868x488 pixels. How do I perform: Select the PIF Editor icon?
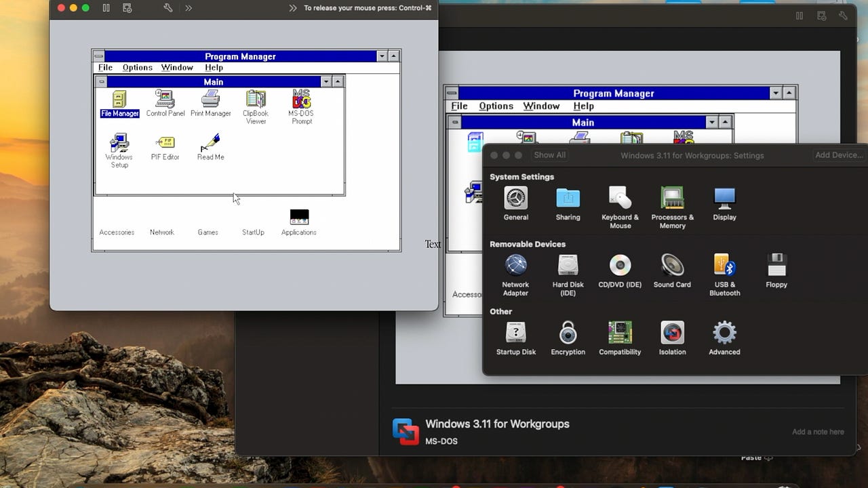coord(165,147)
